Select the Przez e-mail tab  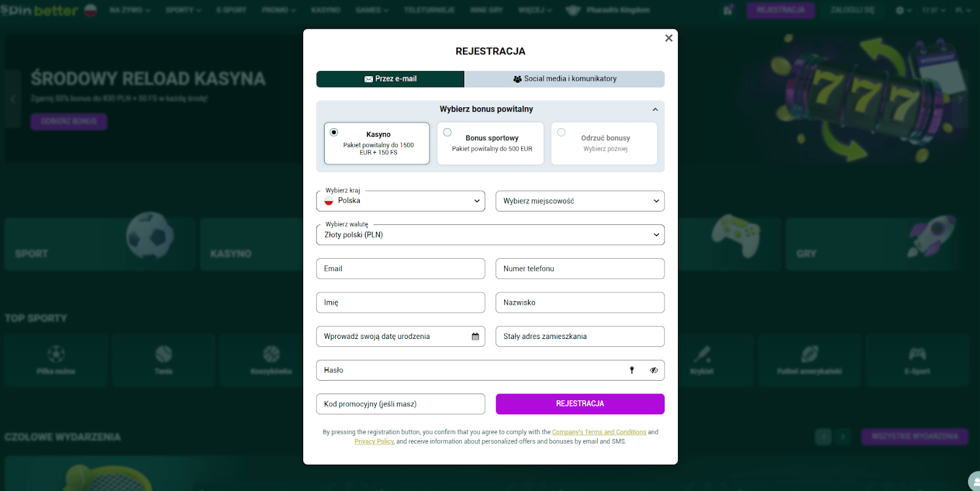coord(390,79)
